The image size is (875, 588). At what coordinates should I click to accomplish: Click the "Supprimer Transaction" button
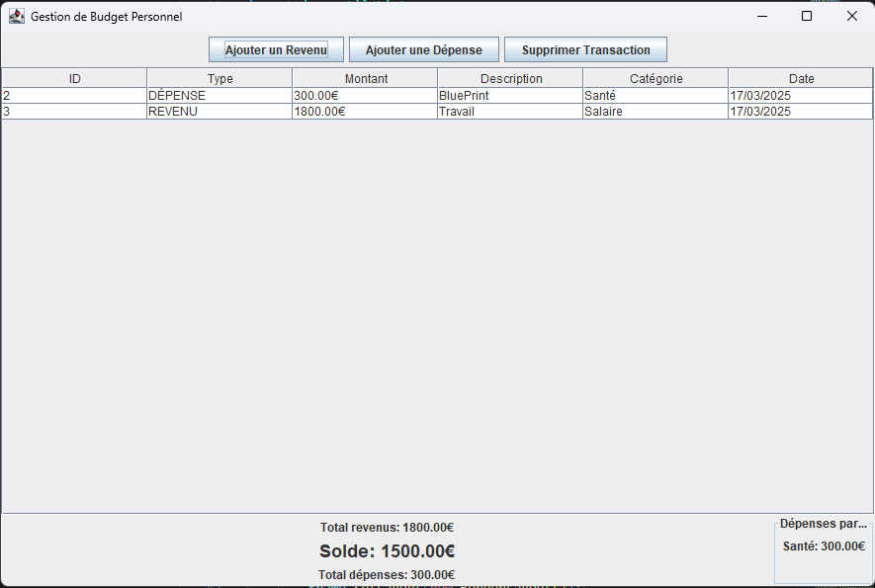(x=585, y=49)
